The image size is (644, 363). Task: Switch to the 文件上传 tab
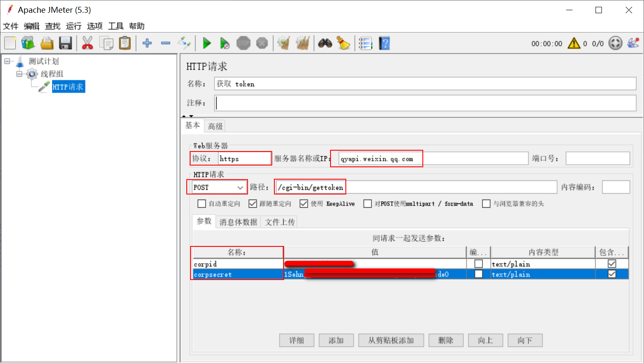280,222
